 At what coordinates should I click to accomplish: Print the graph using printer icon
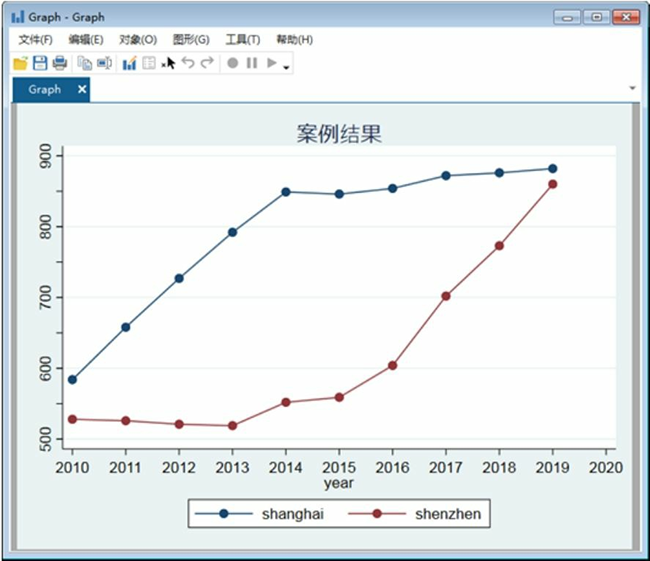60,63
